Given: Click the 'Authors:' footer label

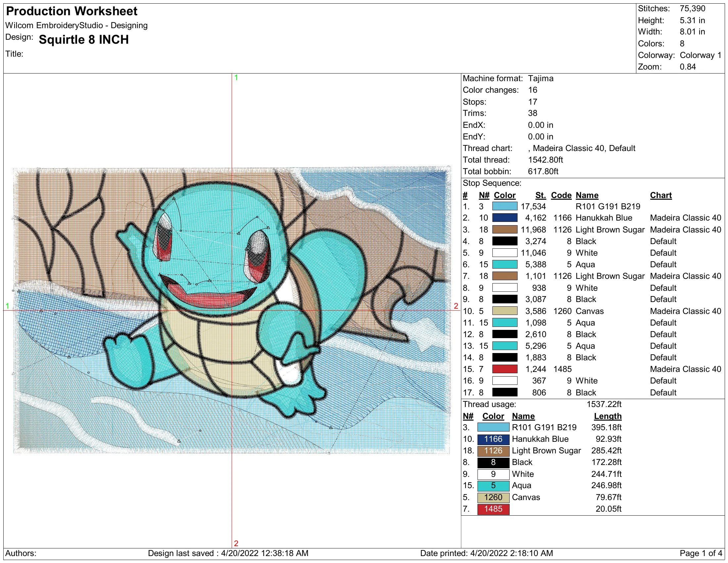Looking at the screenshot, I should click(21, 553).
